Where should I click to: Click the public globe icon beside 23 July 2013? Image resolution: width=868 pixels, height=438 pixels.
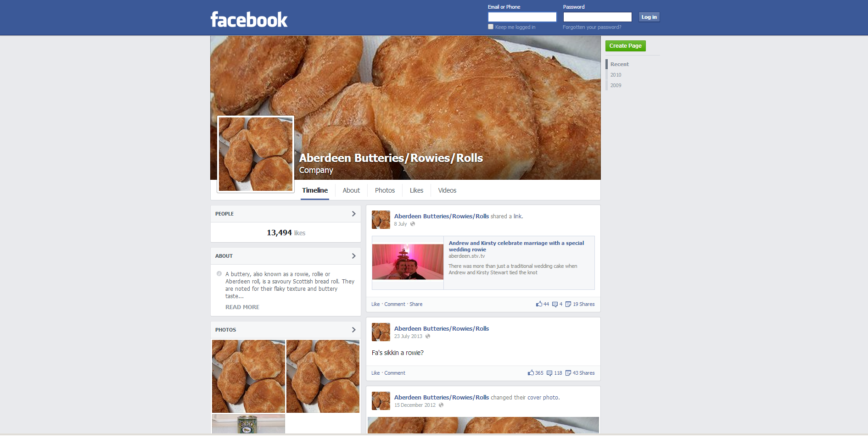[428, 336]
